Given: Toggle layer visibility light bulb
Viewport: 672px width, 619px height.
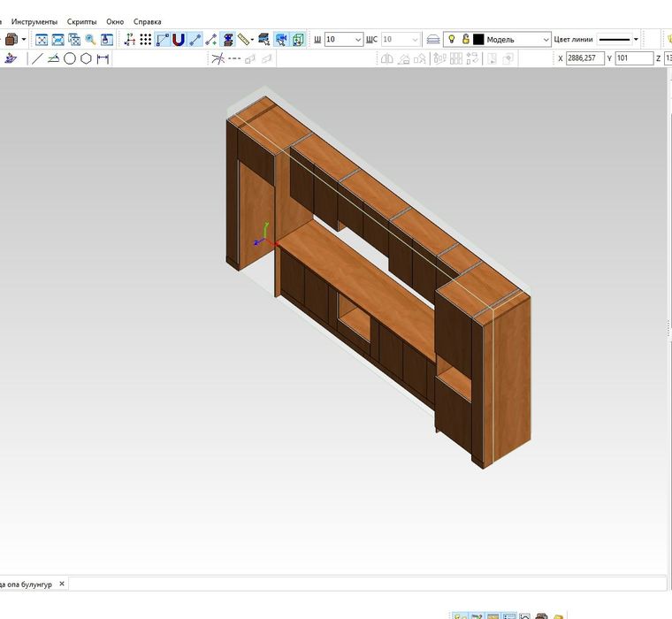Looking at the screenshot, I should 452,40.
